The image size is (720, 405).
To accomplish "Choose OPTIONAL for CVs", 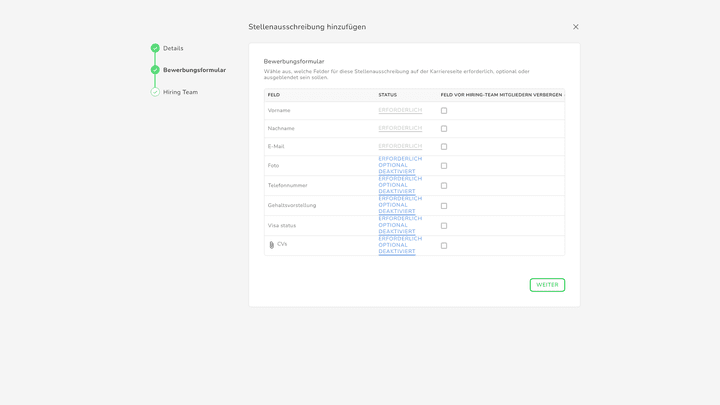I will pos(393,245).
